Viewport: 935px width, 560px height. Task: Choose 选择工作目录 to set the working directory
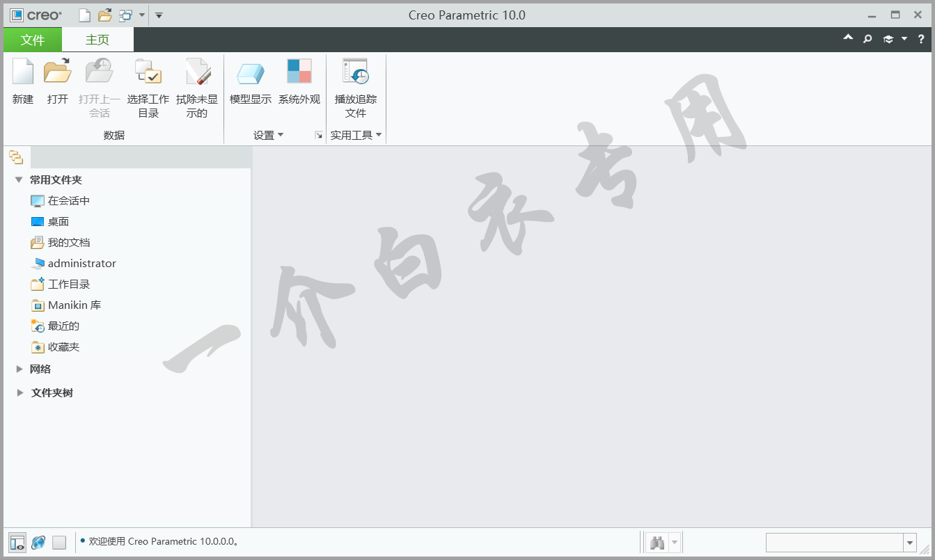[x=148, y=88]
